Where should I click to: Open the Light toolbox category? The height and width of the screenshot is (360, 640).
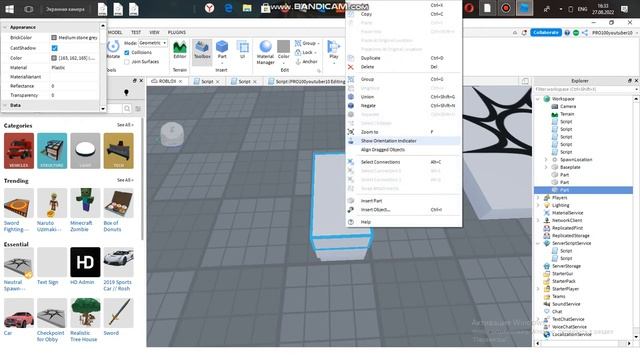pos(85,151)
